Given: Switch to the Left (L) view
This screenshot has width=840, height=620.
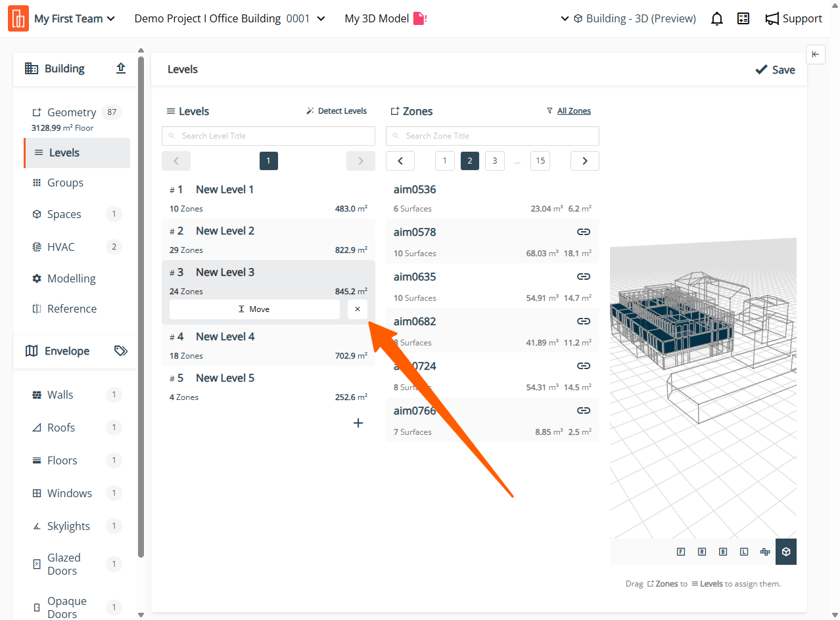Looking at the screenshot, I should (x=744, y=552).
